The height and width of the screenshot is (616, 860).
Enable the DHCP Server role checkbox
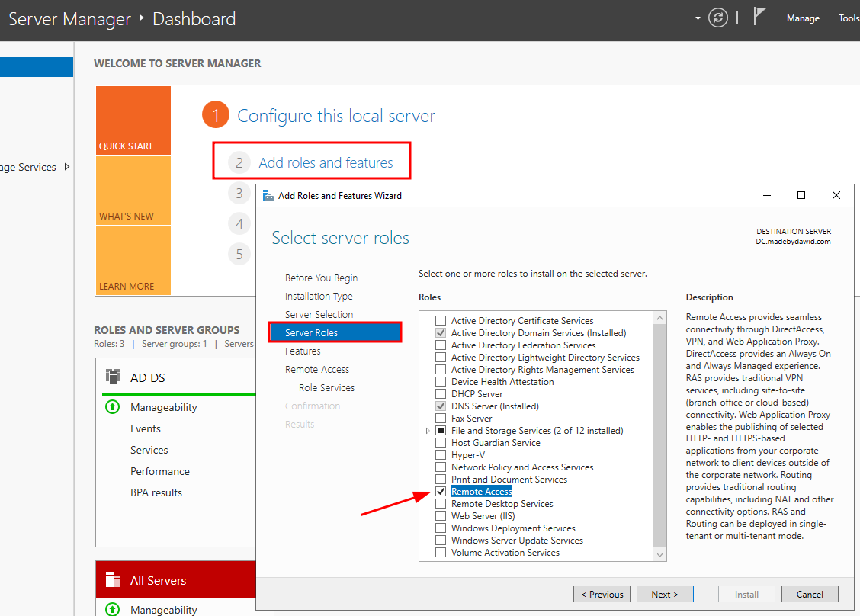coord(441,394)
